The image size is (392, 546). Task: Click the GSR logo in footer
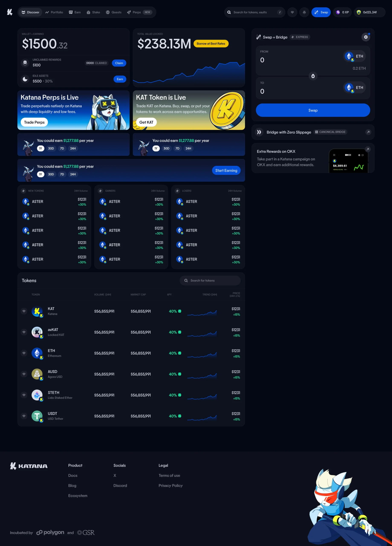tap(86, 533)
